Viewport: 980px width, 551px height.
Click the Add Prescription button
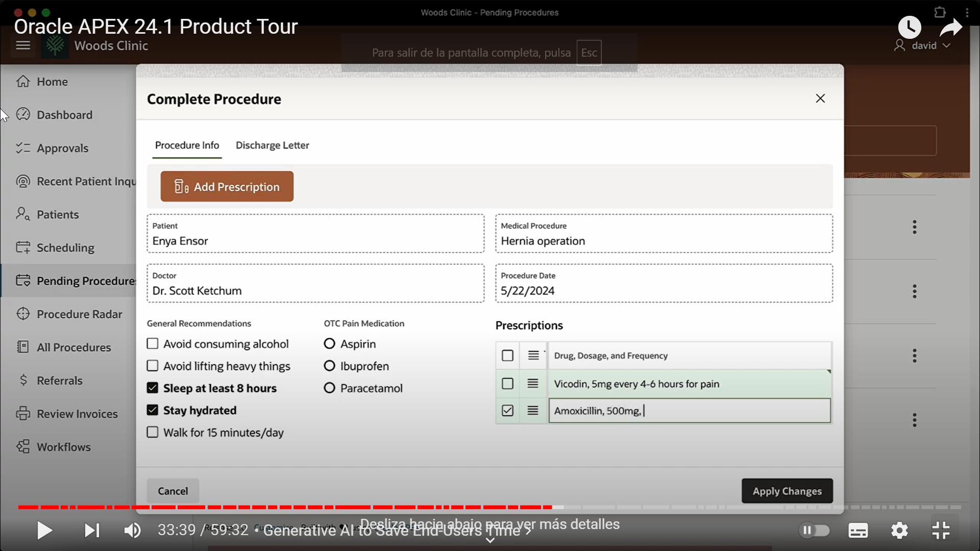click(x=227, y=186)
